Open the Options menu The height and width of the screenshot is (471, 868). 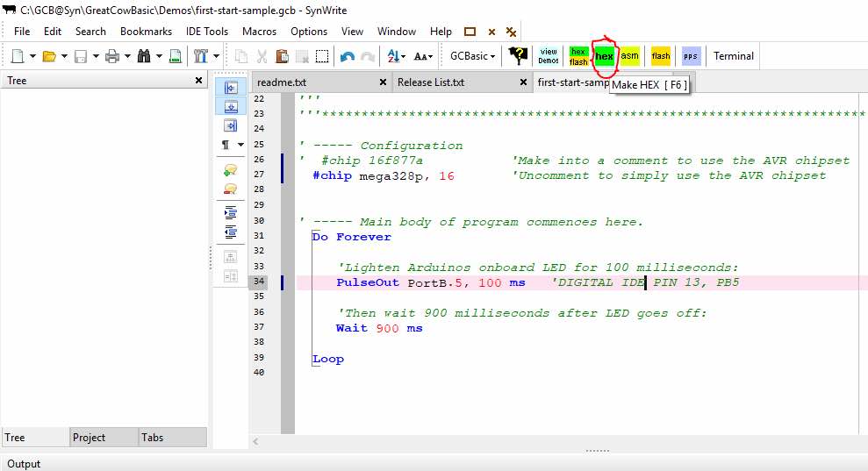pyautogui.click(x=309, y=32)
